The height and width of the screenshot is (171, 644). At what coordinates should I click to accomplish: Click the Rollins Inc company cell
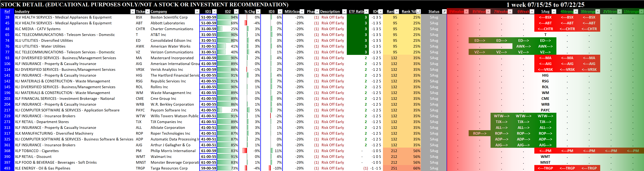159,87
